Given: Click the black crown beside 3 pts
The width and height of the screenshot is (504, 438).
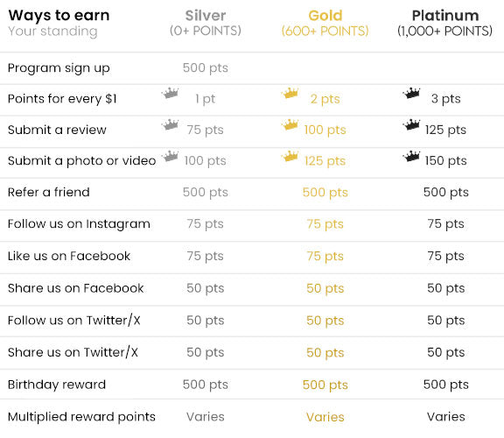Looking at the screenshot, I should click(x=411, y=94).
